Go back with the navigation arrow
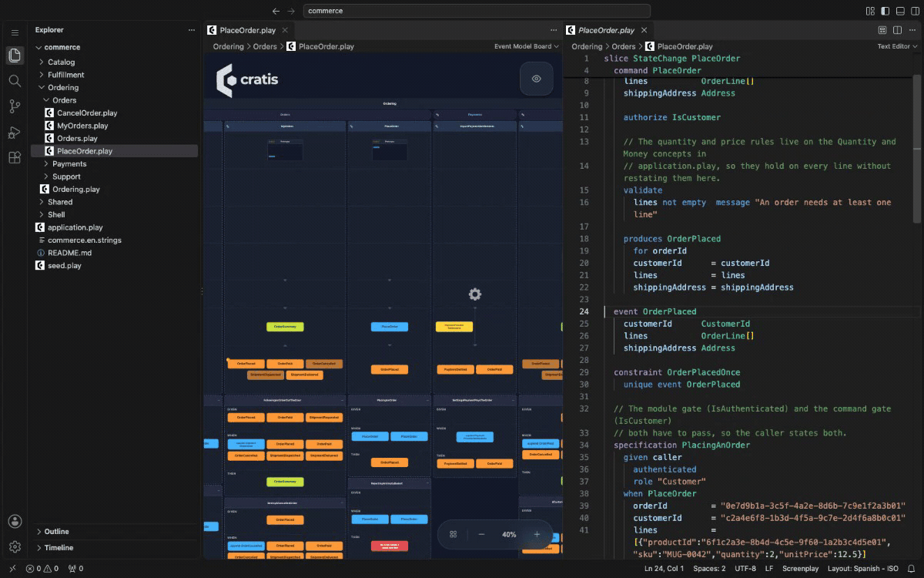The image size is (924, 578). coord(276,11)
